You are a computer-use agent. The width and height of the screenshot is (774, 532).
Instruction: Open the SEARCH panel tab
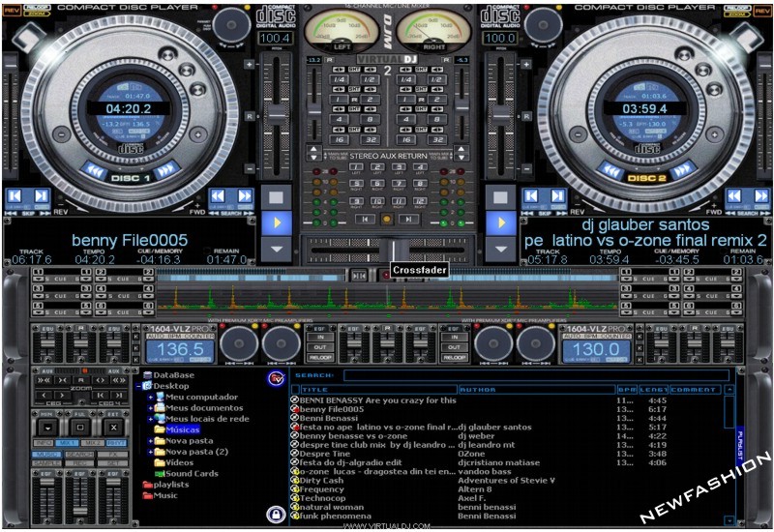pos(80,454)
